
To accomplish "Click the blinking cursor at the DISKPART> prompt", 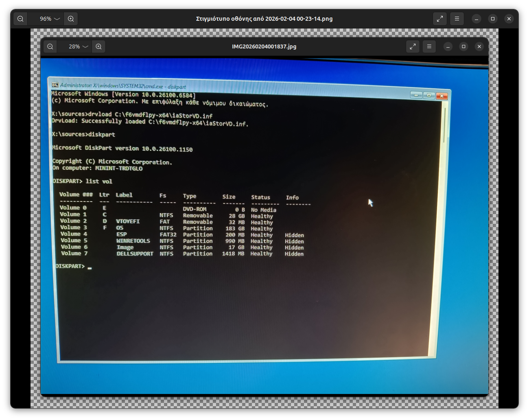I will point(90,268).
